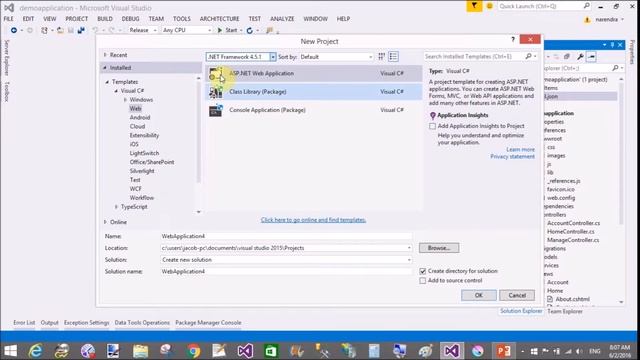This screenshot has height=360, width=640.
Task: Open File Explorer folder icon on taskbar
Action: [140, 351]
